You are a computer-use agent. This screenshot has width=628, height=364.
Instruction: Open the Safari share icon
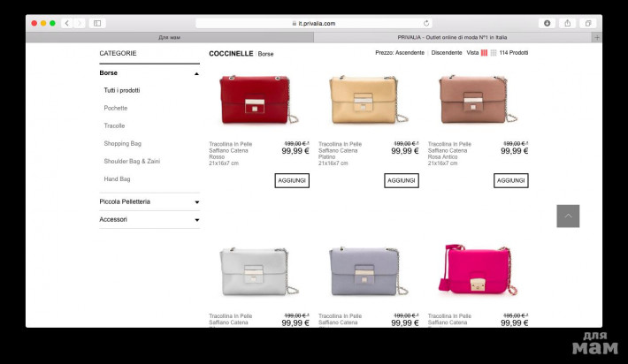point(567,23)
